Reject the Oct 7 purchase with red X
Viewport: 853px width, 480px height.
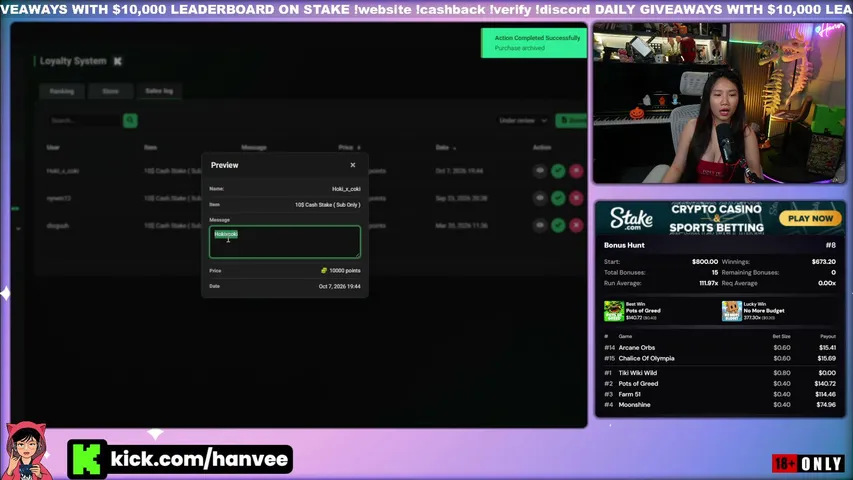[x=576, y=171]
